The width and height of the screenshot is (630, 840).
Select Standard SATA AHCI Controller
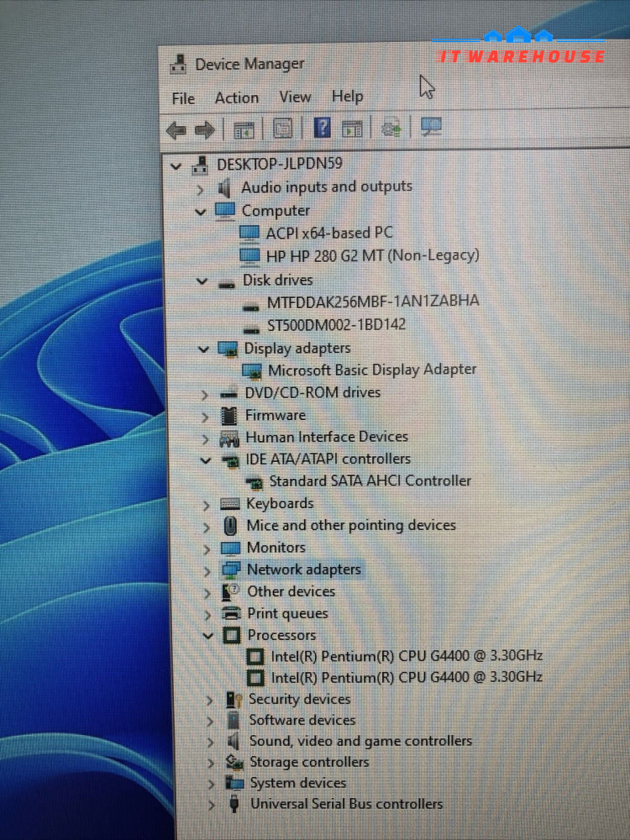point(370,481)
